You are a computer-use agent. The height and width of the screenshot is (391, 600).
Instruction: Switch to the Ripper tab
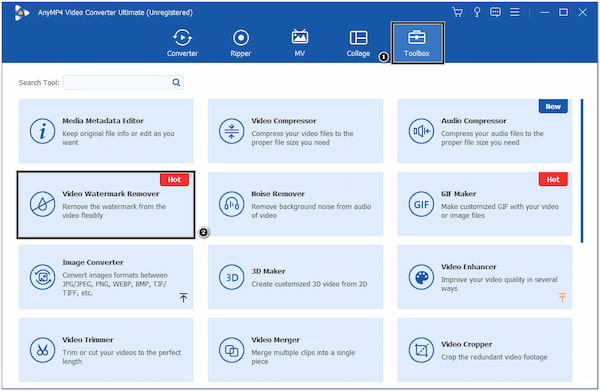coord(241,43)
